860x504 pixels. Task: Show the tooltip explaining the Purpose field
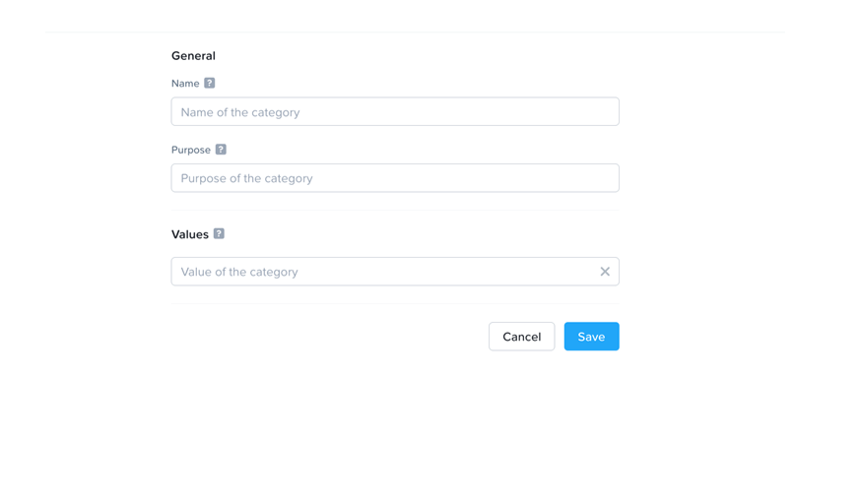[221, 150]
